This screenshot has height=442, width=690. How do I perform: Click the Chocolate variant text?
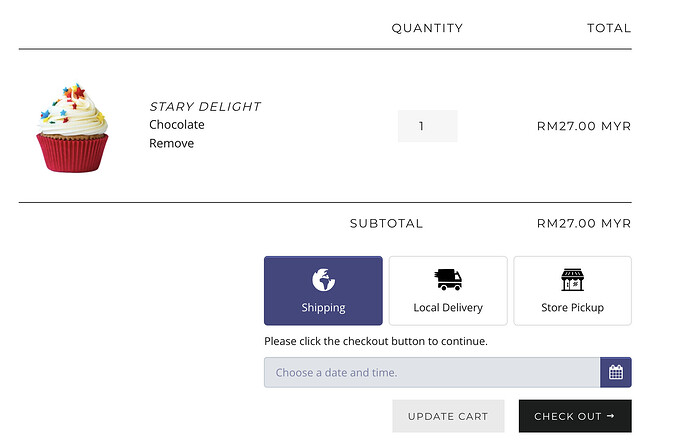click(x=177, y=125)
